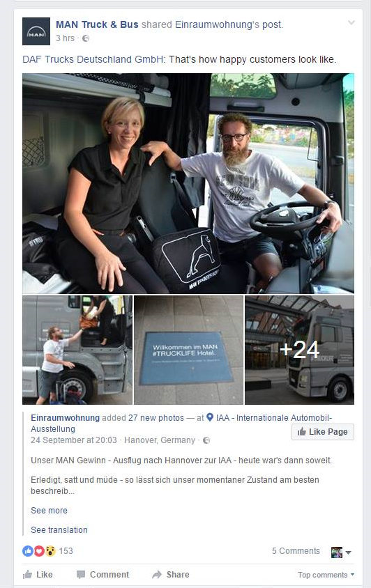Click See translation

click(59, 530)
